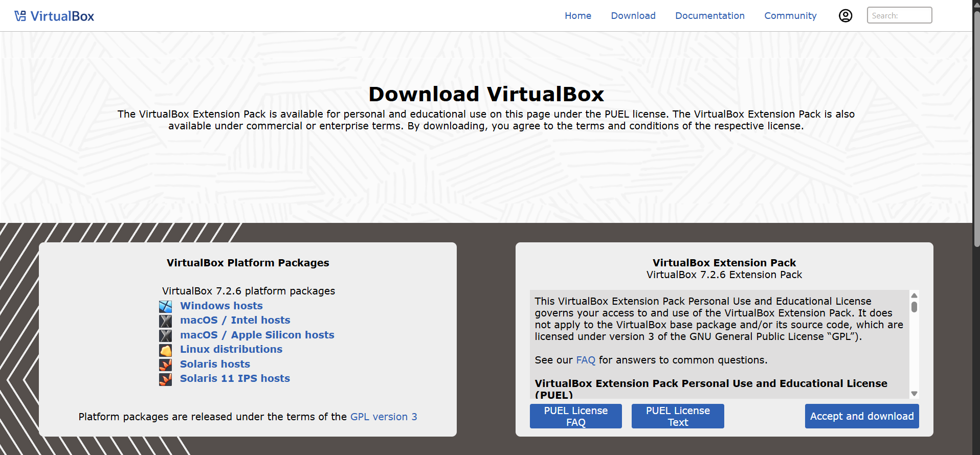The width and height of the screenshot is (980, 455).
Task: Open the GPL version 3 link
Action: [384, 417]
